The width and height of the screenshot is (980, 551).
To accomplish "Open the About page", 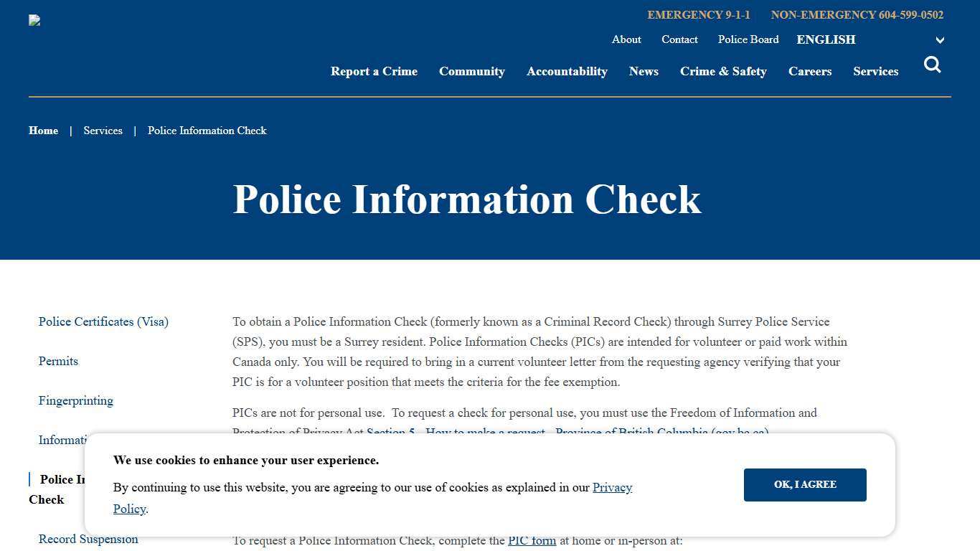I will (626, 39).
